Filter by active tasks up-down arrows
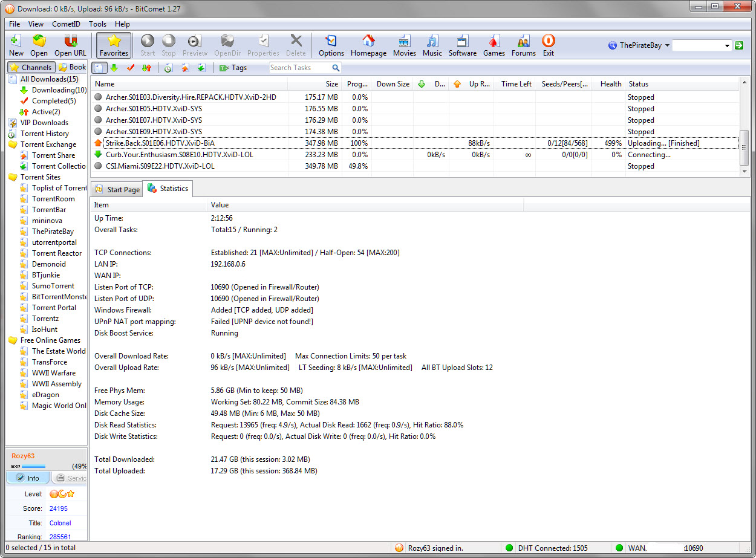Screen dimensions: 756x558 (x=146, y=68)
